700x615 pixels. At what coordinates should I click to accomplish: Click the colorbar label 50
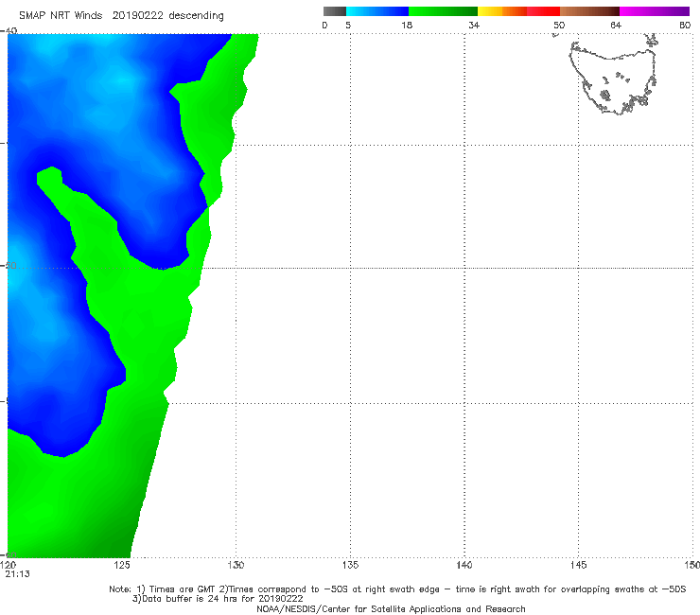[x=559, y=25]
